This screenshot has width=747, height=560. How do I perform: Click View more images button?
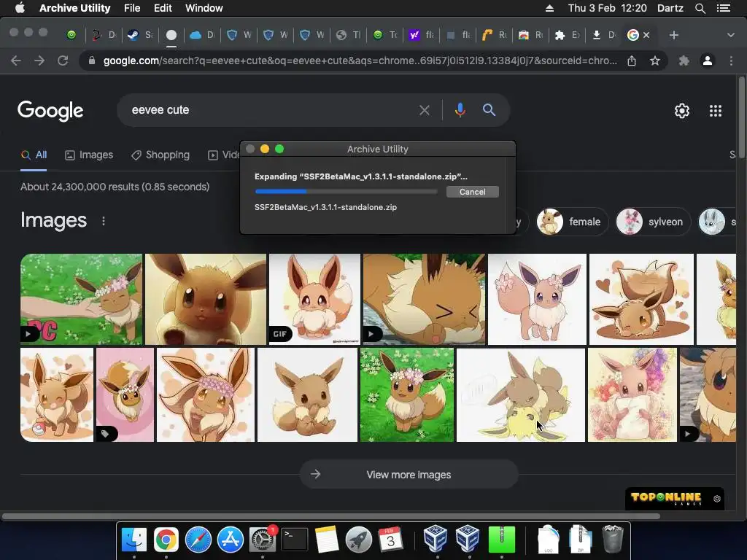point(409,474)
